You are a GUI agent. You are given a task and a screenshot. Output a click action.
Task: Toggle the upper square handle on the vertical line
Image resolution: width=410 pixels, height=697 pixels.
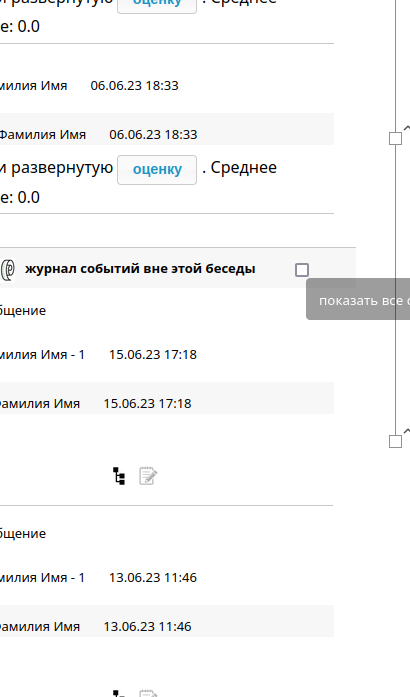tap(395, 138)
